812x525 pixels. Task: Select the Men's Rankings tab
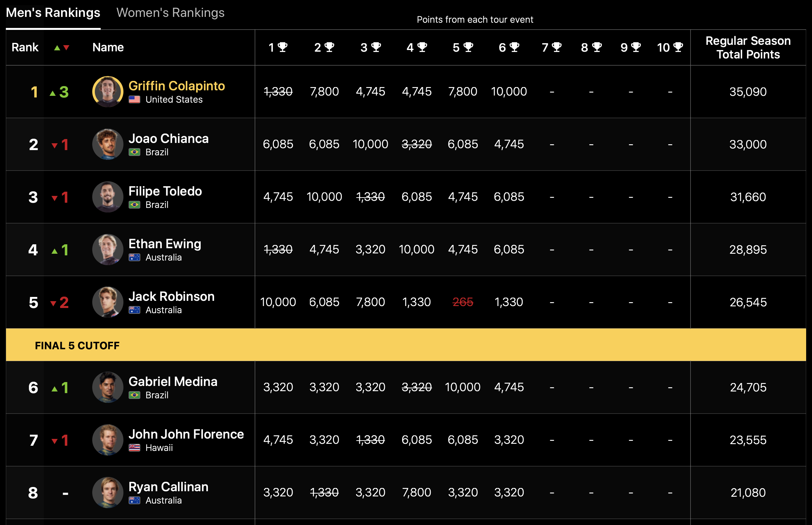coord(53,13)
